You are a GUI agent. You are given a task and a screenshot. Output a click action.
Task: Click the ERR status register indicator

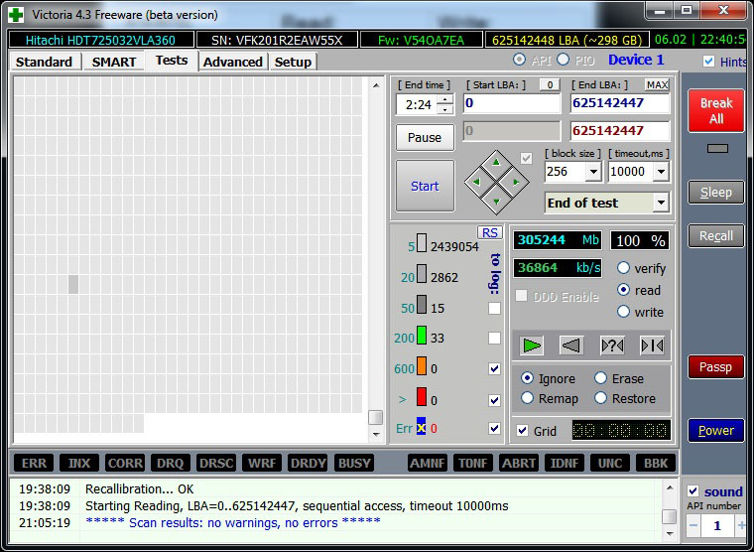click(34, 464)
